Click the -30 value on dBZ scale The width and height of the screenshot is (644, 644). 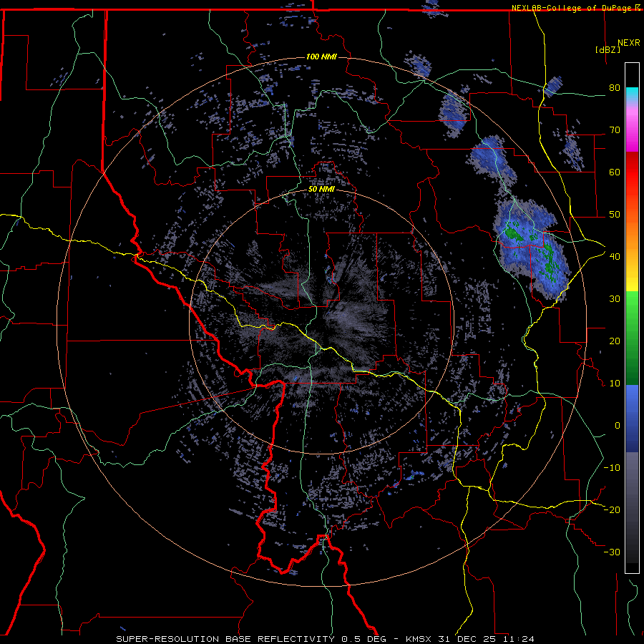pos(612,552)
